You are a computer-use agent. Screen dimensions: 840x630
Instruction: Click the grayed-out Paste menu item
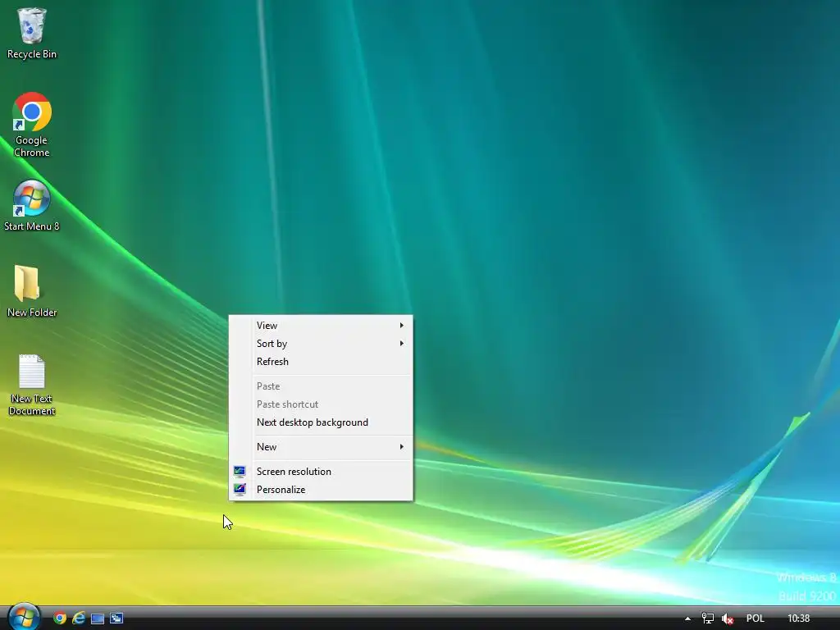point(321,386)
